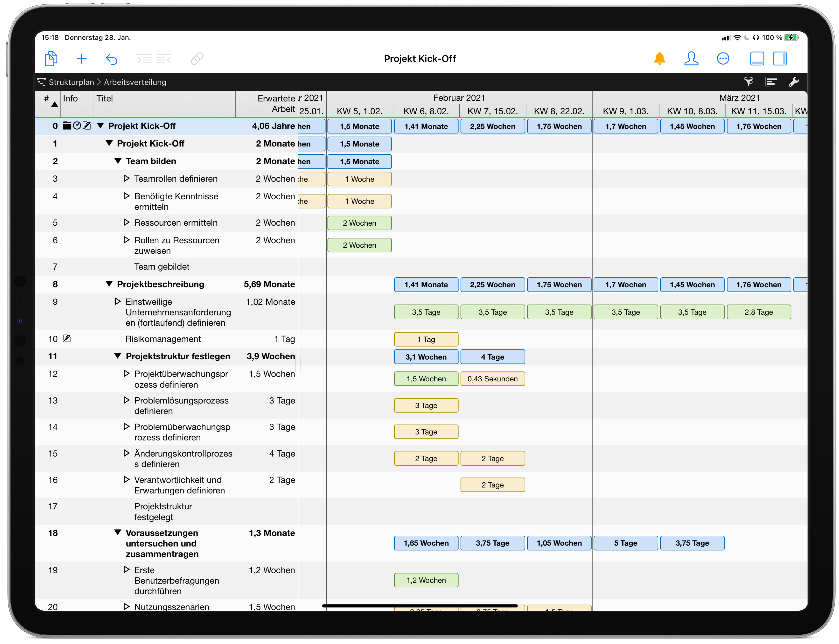Indent the selected task

[144, 59]
